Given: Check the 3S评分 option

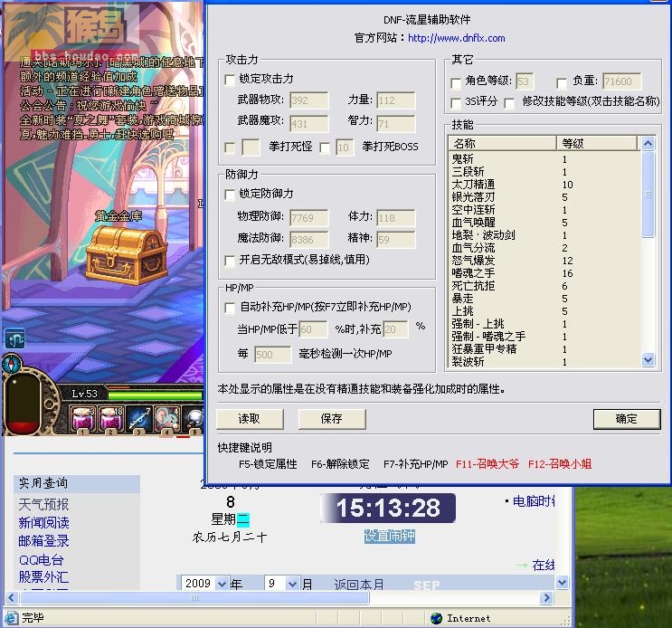Looking at the screenshot, I should coord(456,103).
